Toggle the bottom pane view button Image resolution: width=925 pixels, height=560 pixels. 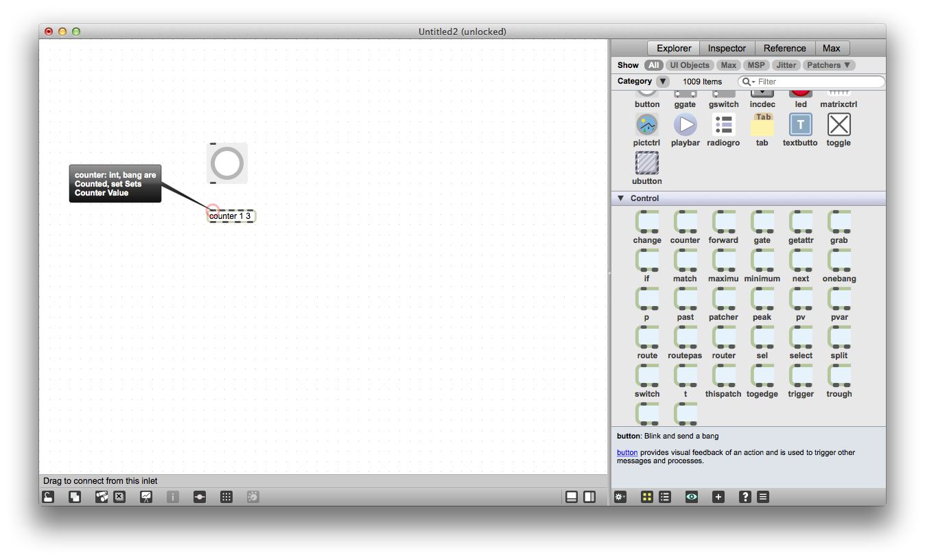pyautogui.click(x=572, y=497)
